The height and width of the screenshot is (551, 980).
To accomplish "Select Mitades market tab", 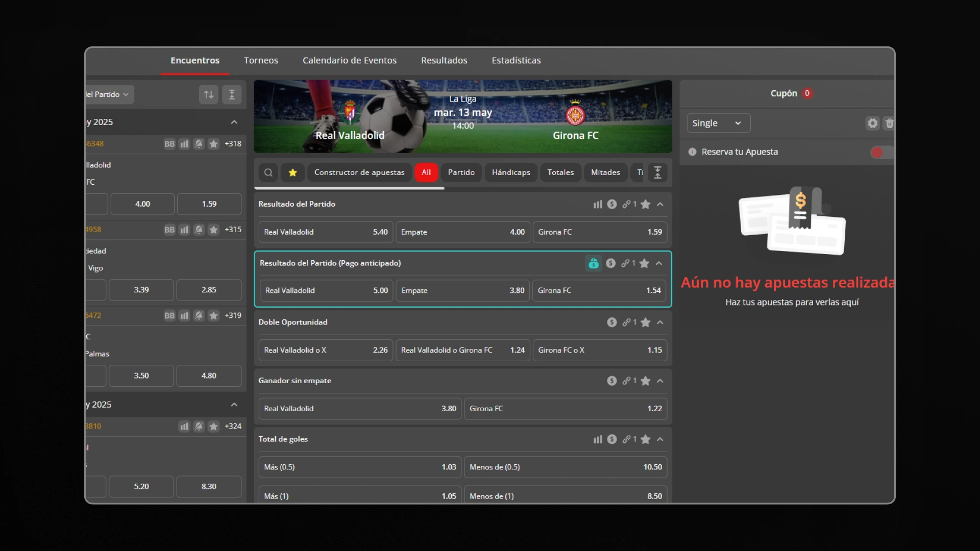I will pos(605,172).
